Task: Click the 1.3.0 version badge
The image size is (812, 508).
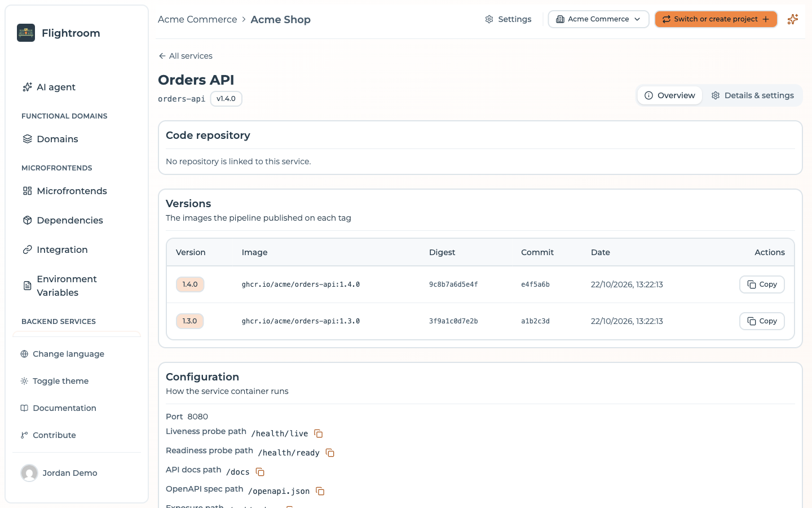Action: pyautogui.click(x=190, y=321)
